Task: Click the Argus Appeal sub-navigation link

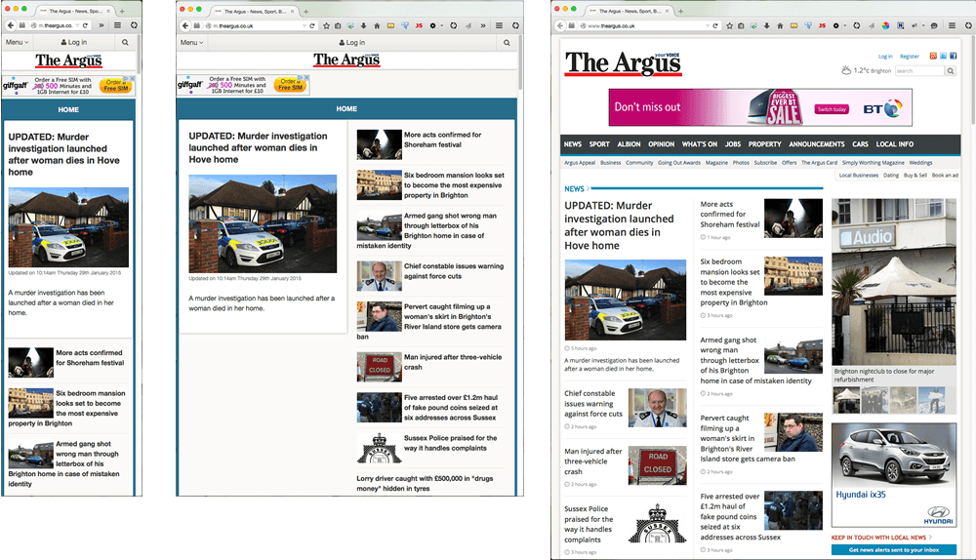Action: click(x=580, y=162)
